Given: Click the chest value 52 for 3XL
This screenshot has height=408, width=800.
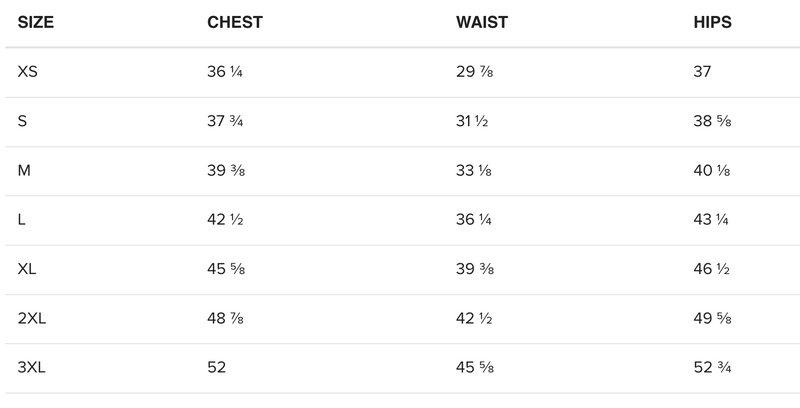Looking at the screenshot, I should coord(216,368).
